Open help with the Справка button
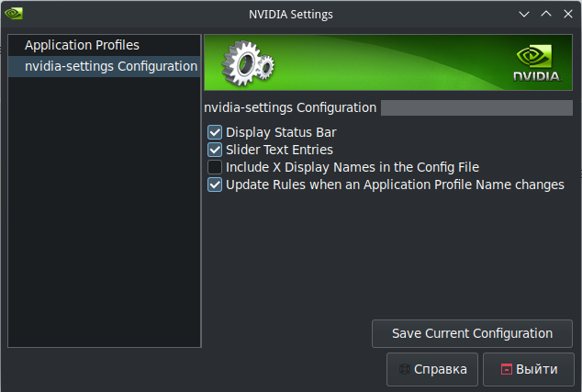This screenshot has height=392, width=582. coord(432,369)
